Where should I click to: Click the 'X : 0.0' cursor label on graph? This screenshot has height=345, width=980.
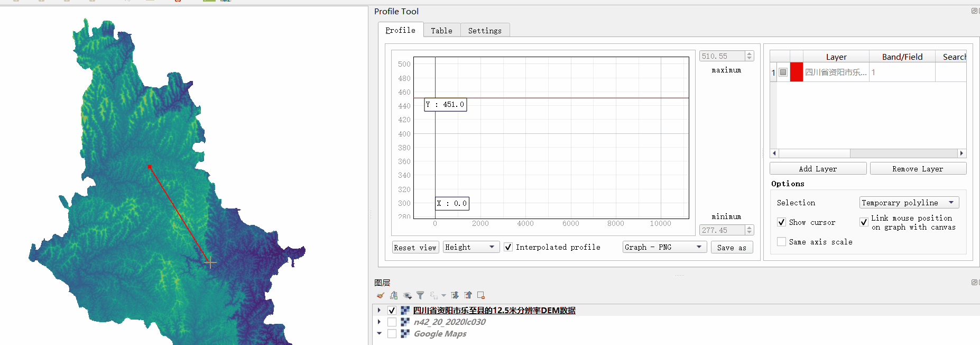(x=452, y=203)
